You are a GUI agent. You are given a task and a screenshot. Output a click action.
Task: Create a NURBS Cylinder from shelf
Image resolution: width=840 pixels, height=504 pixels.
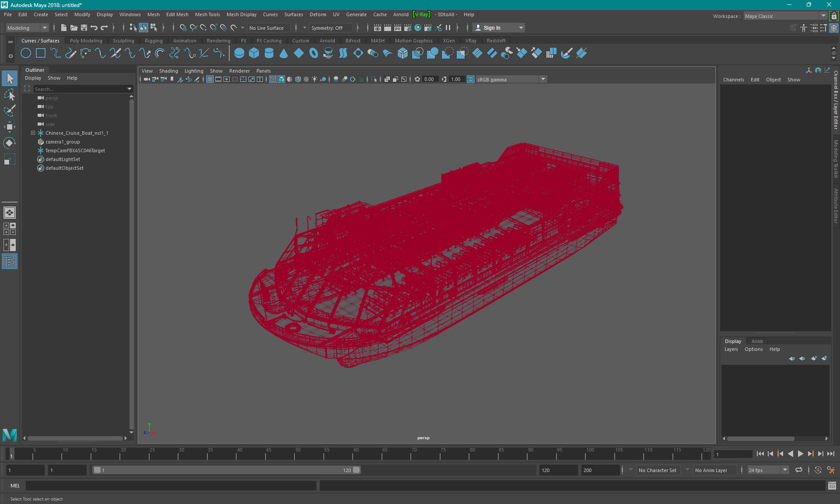(x=269, y=53)
